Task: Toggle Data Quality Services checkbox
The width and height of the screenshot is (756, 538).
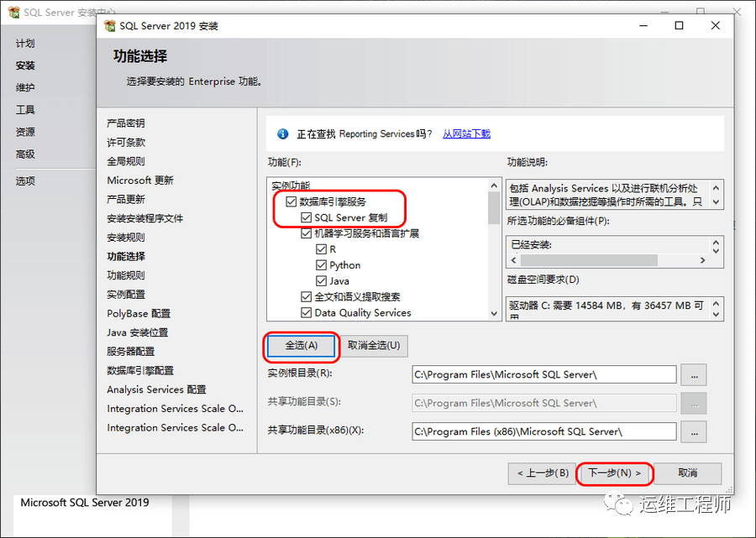Action: click(x=306, y=312)
